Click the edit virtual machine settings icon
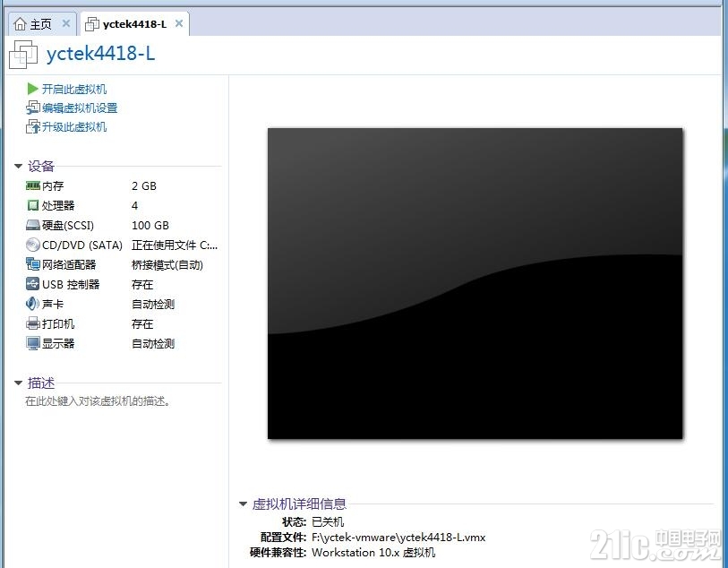This screenshot has width=728, height=568. 32,108
